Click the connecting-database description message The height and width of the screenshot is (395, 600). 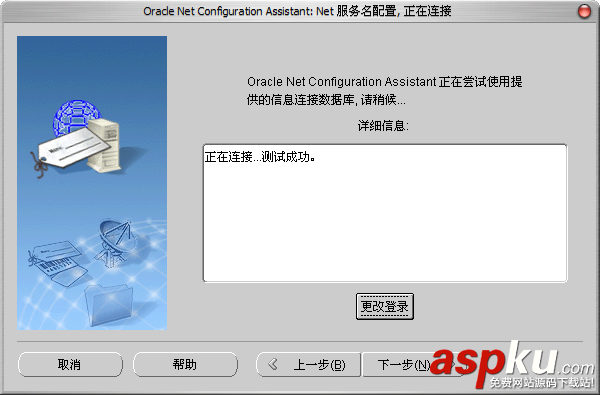[385, 91]
